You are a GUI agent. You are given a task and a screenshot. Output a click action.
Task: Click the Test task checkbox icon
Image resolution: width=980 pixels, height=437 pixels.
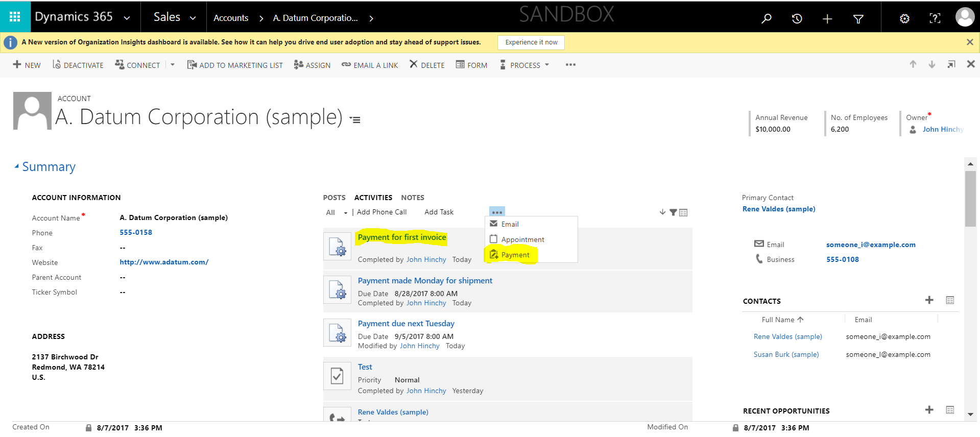pyautogui.click(x=337, y=376)
